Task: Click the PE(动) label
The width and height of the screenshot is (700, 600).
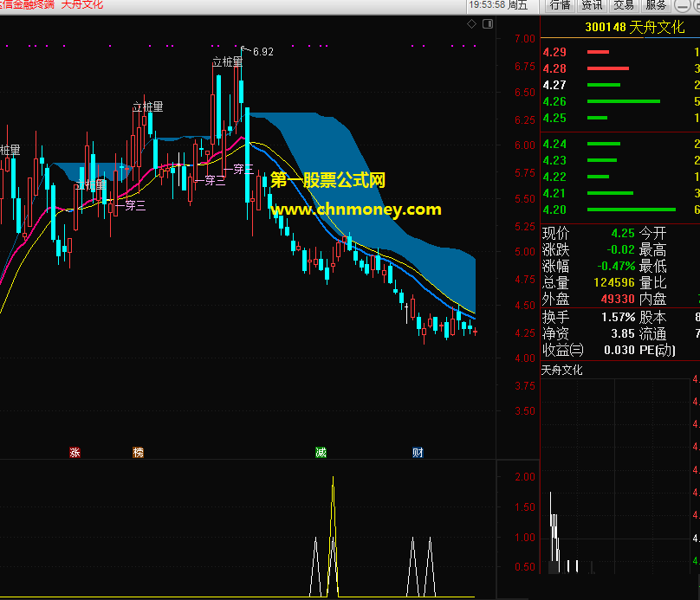Action: [658, 350]
